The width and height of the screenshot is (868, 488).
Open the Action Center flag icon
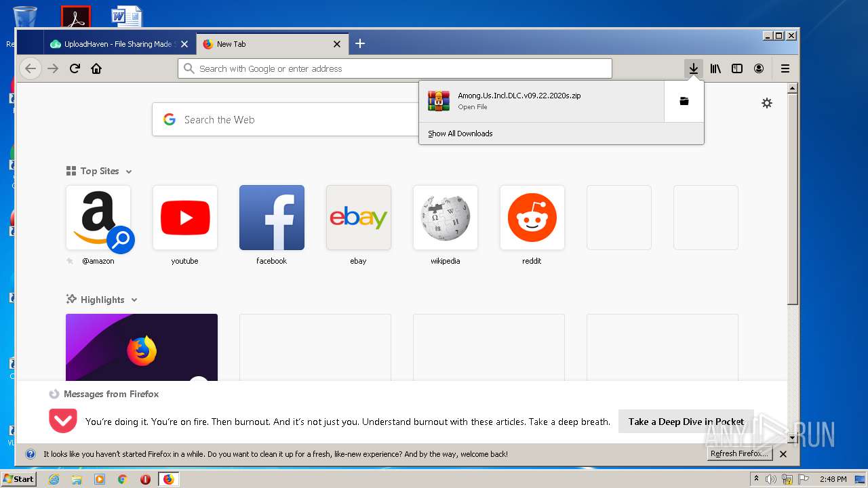(x=803, y=479)
